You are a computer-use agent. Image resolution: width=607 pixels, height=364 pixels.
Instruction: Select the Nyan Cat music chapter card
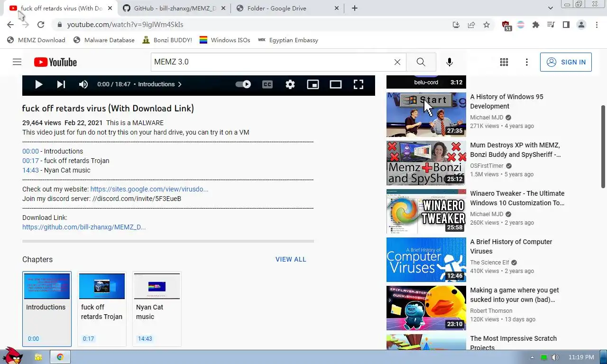[157, 309]
